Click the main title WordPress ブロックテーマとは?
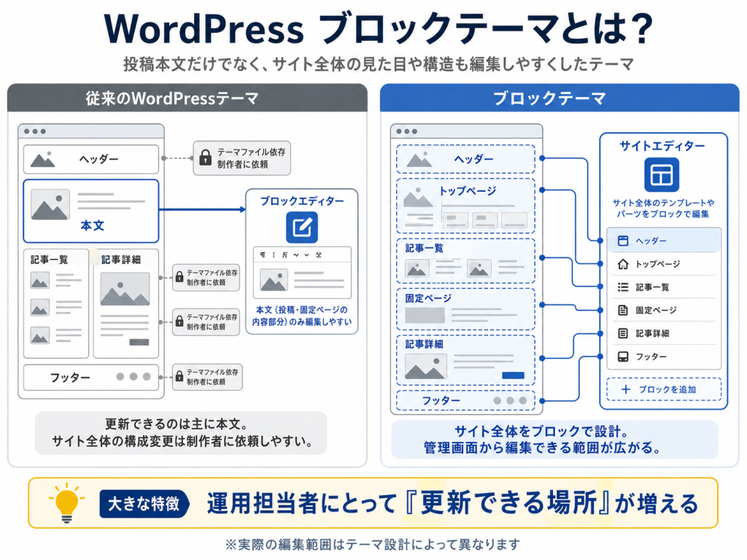 click(x=379, y=28)
